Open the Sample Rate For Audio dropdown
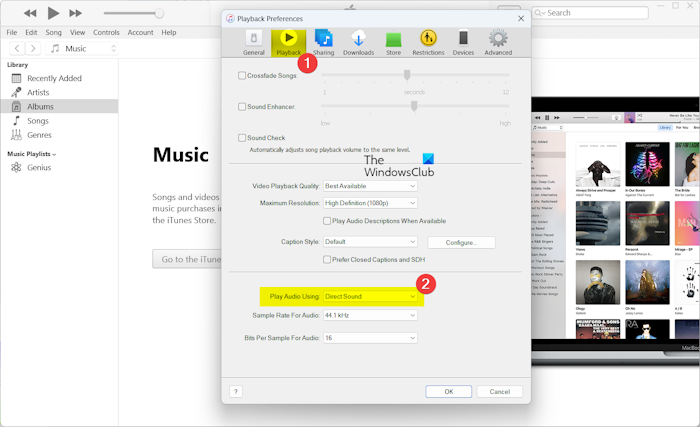The width and height of the screenshot is (700, 427). 370,315
